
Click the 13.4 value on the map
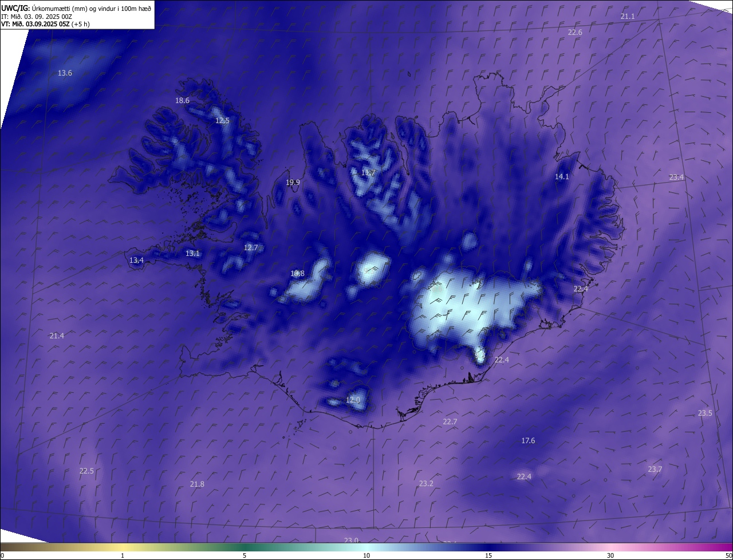(x=136, y=260)
